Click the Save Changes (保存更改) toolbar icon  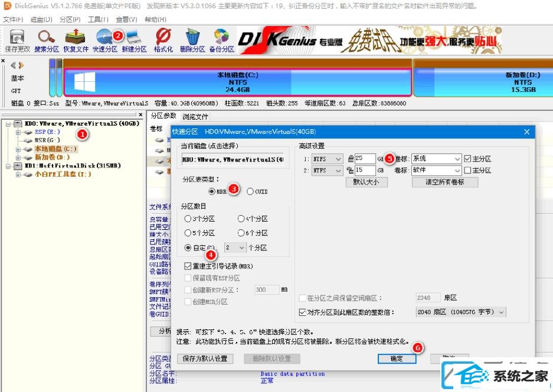17,40
